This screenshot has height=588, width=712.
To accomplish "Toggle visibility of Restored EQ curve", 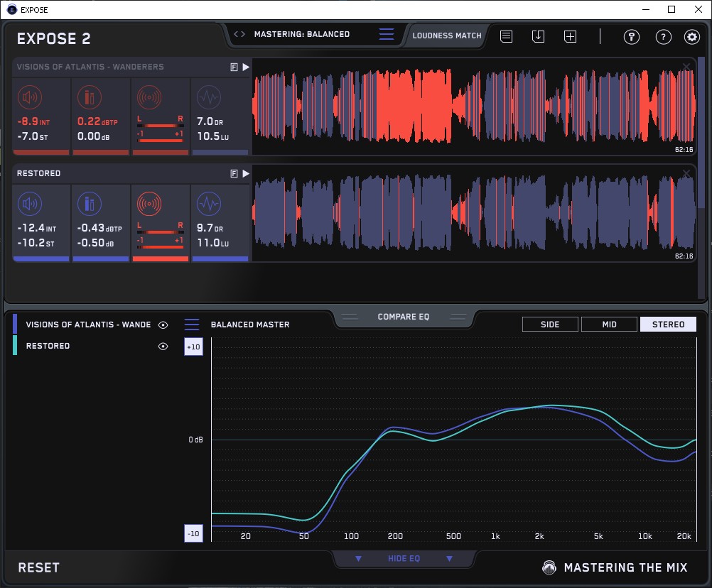I will click(163, 346).
